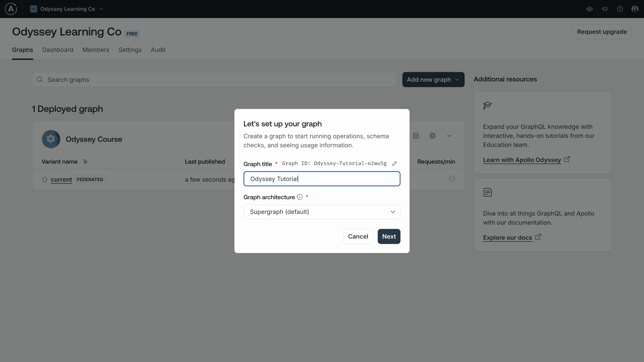644x362 pixels.
Task: Expand the Add new graph dropdown
Action: 433,80
